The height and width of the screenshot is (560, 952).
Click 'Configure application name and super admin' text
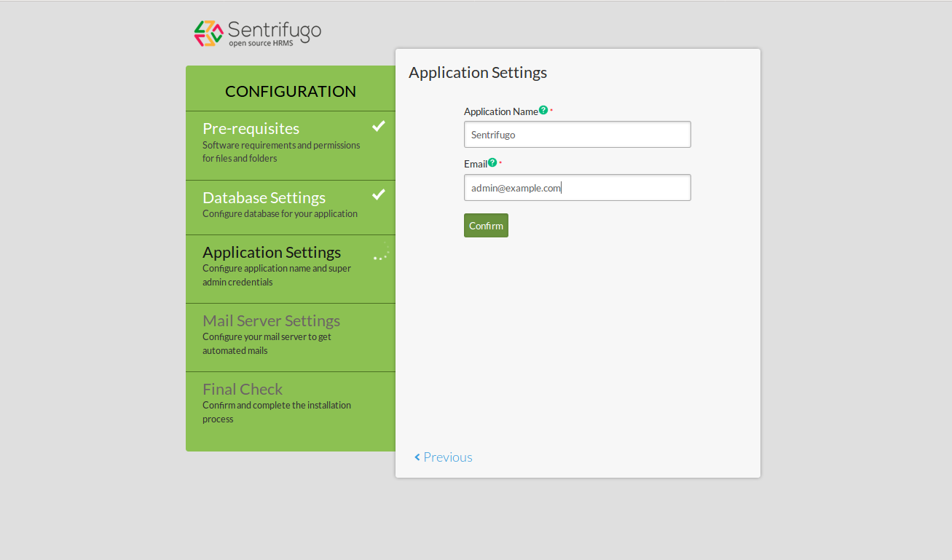pyautogui.click(x=277, y=275)
